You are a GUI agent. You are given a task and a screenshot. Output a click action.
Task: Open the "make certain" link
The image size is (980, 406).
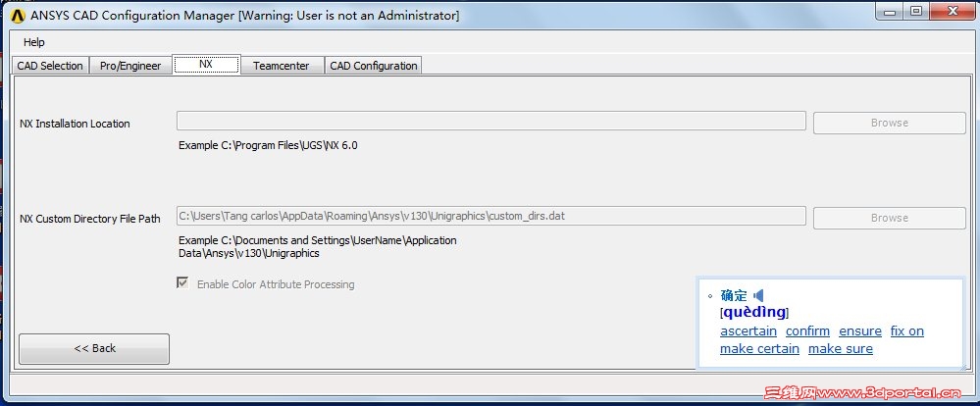tap(759, 349)
